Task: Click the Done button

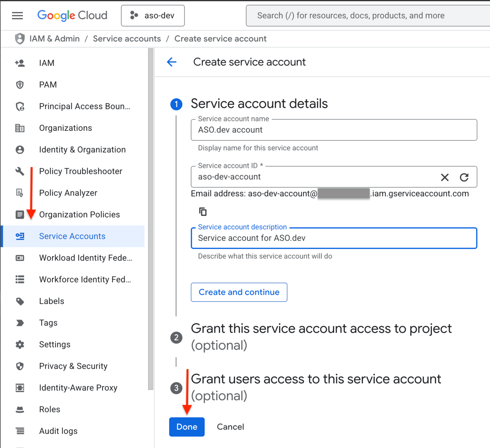Action: point(186,427)
